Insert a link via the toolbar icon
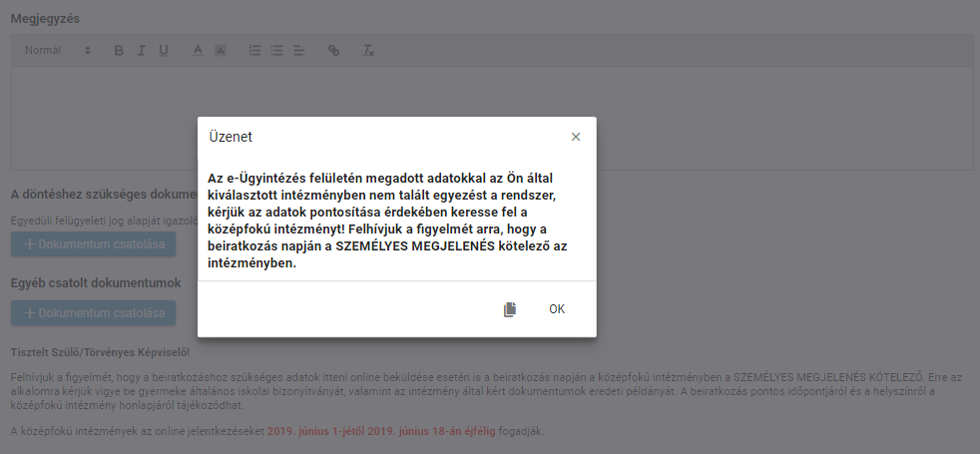Screen dimensions: 980x454 pos(333,51)
